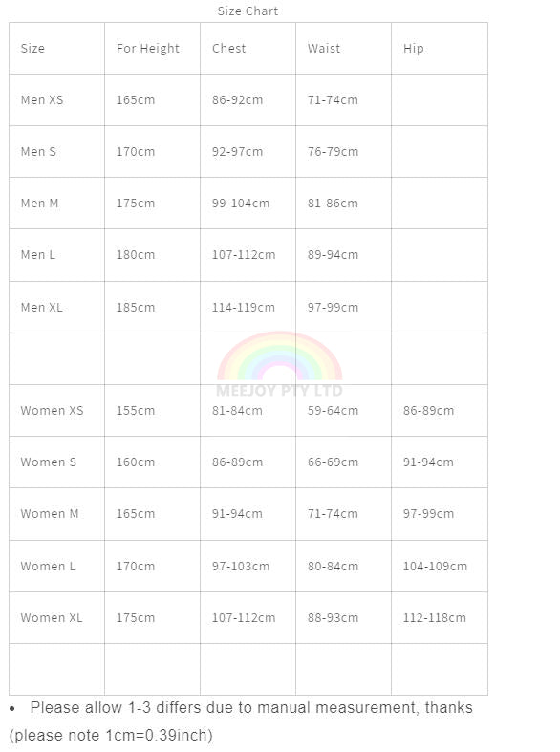Click the Men XS size cell
Screen dimensions: 560x752
[56, 99]
